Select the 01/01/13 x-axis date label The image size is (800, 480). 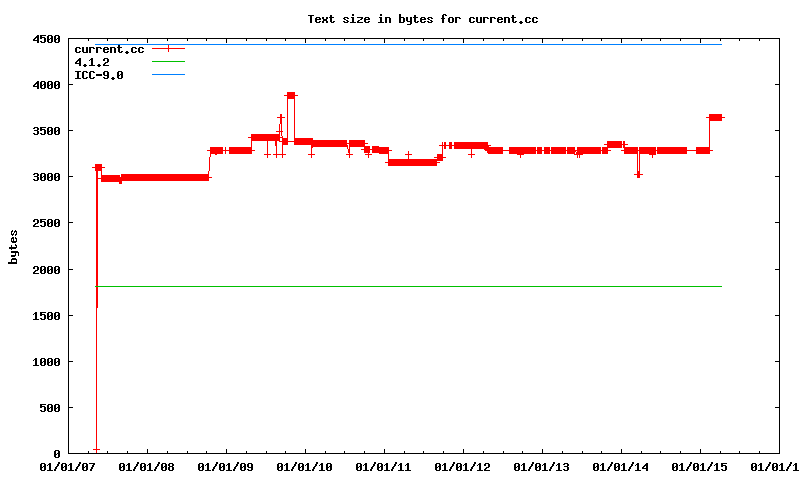click(542, 466)
